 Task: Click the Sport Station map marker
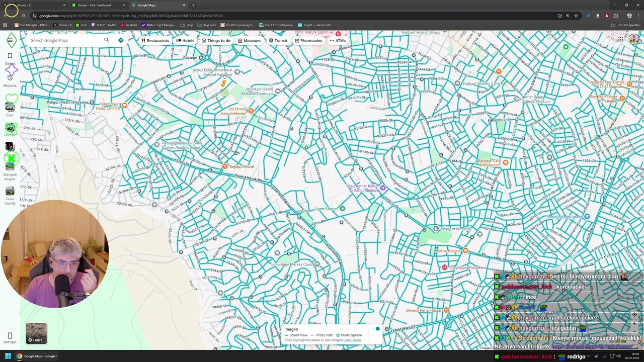(x=342, y=209)
